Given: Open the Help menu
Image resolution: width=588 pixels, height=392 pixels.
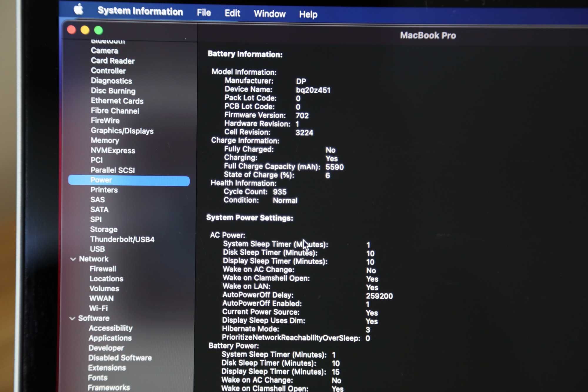Looking at the screenshot, I should click(308, 14).
